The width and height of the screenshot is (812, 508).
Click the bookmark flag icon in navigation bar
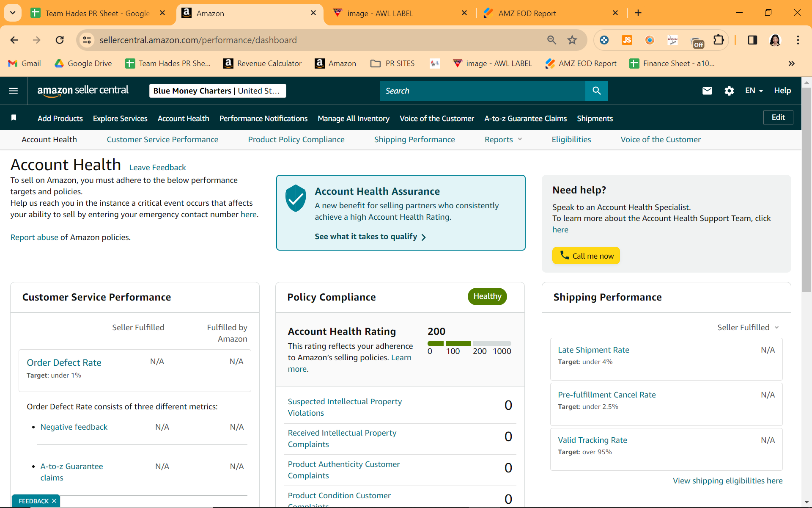(14, 118)
